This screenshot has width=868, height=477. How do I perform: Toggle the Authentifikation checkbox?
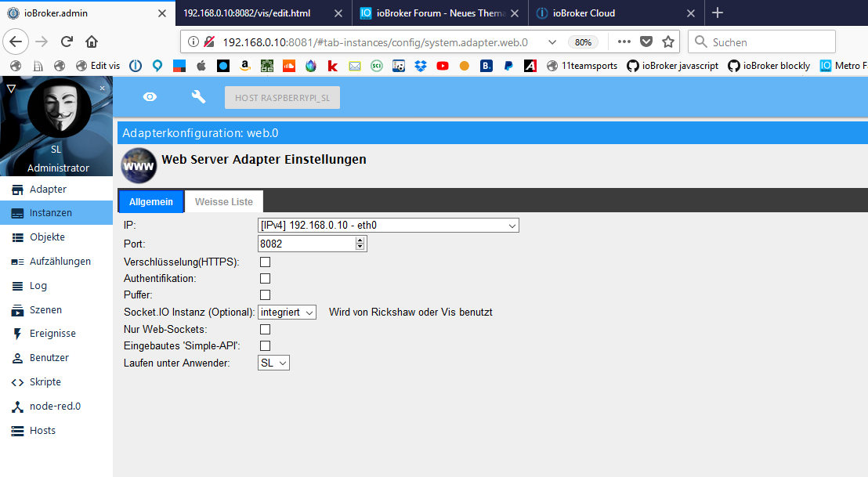tap(265, 278)
